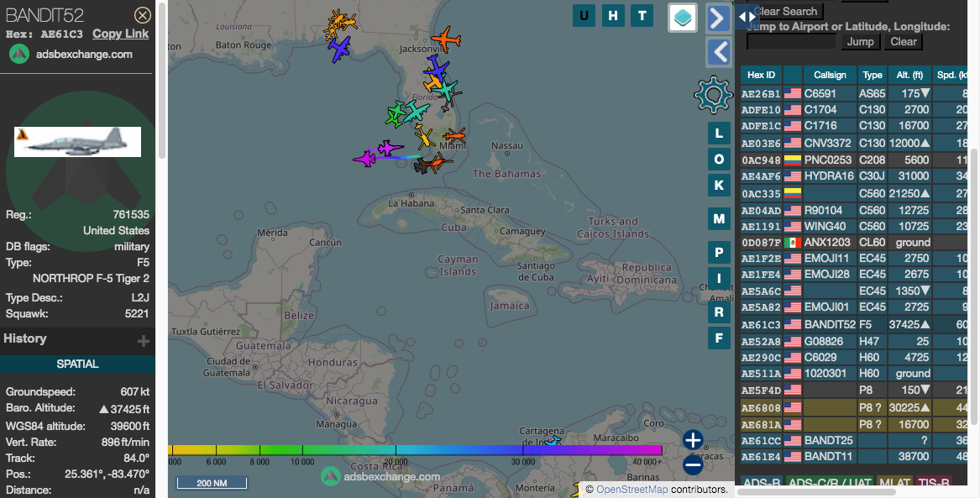Select the light blue aircraft near Cartagena
This screenshot has height=498, width=980.
(552, 443)
